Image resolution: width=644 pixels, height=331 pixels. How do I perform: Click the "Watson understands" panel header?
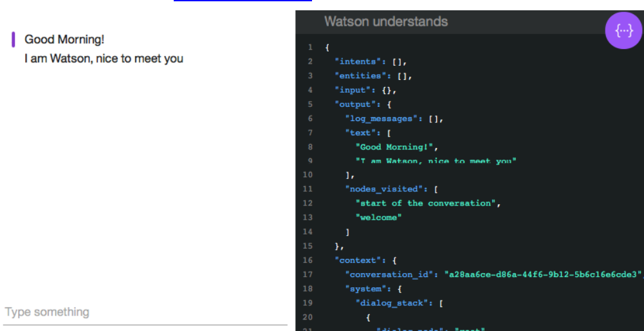[386, 21]
